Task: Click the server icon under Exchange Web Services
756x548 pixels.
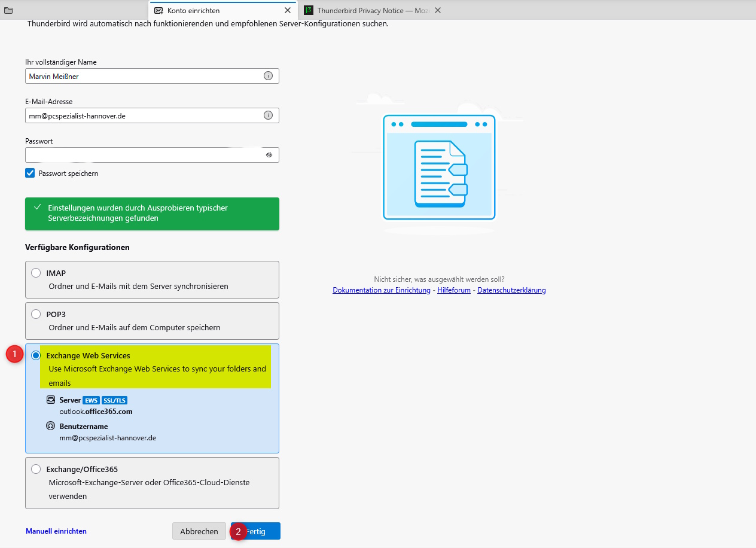Action: 51,400
